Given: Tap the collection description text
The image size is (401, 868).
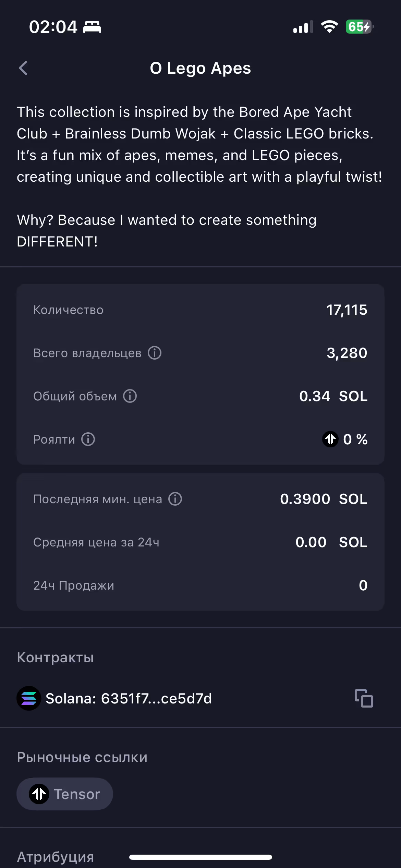Looking at the screenshot, I should [x=199, y=177].
